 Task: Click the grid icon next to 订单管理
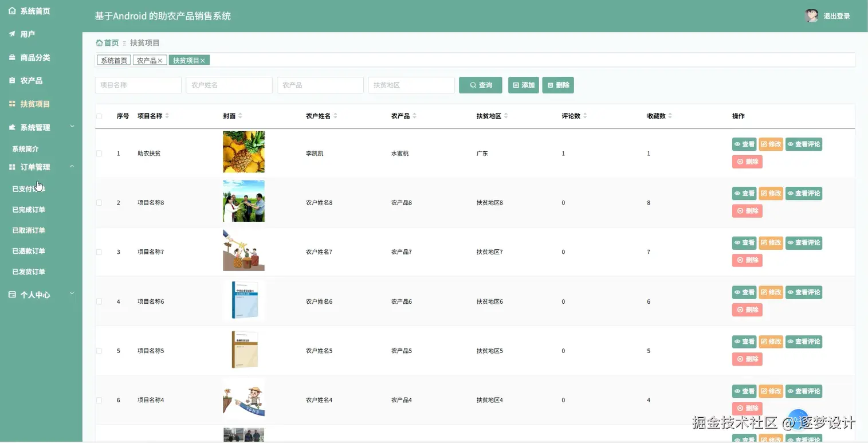pyautogui.click(x=12, y=167)
